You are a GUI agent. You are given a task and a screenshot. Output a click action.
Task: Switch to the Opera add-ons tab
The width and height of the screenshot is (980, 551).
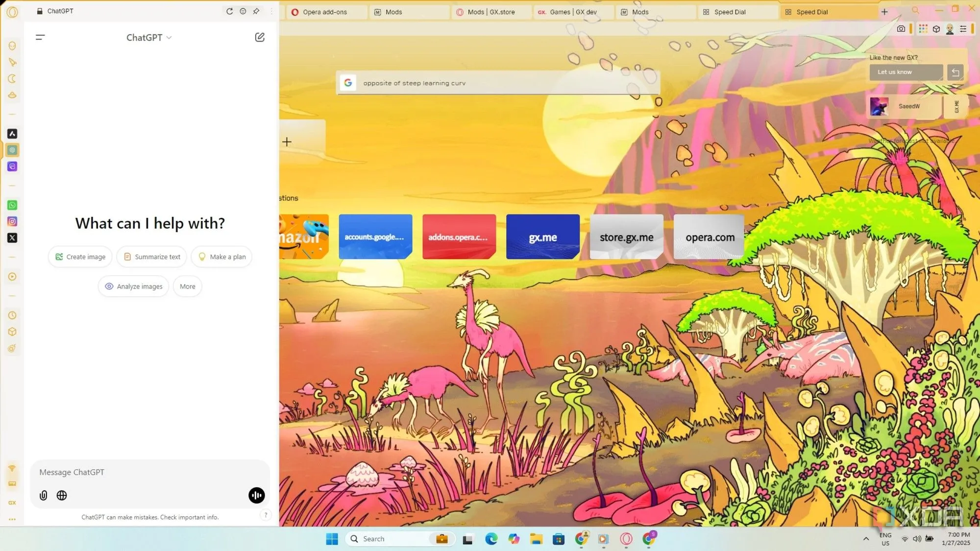(326, 12)
